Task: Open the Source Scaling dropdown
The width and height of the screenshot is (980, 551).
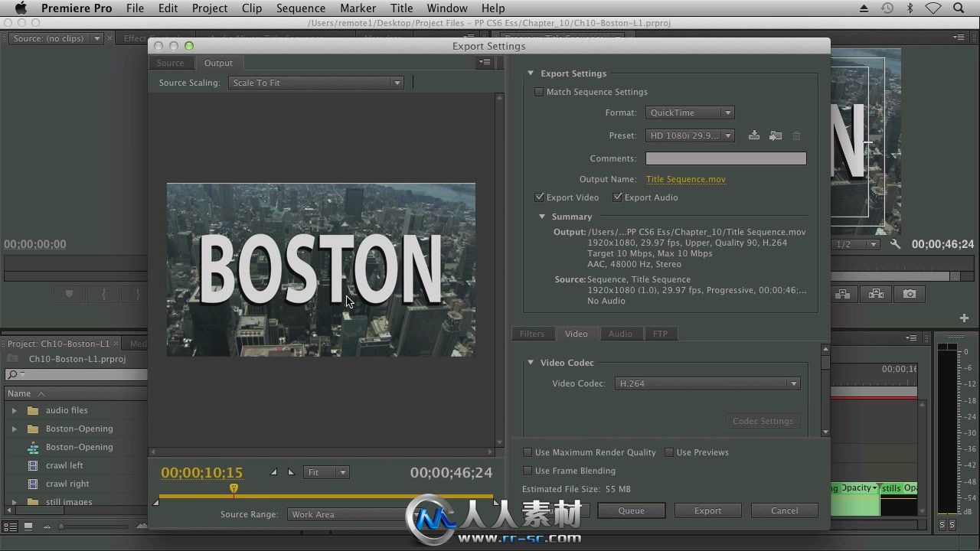Action: click(315, 83)
